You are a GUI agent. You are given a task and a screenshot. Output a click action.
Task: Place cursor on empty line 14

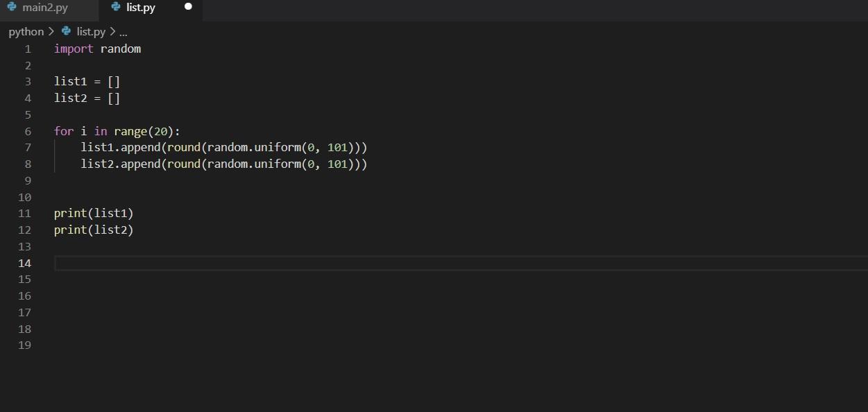278,264
